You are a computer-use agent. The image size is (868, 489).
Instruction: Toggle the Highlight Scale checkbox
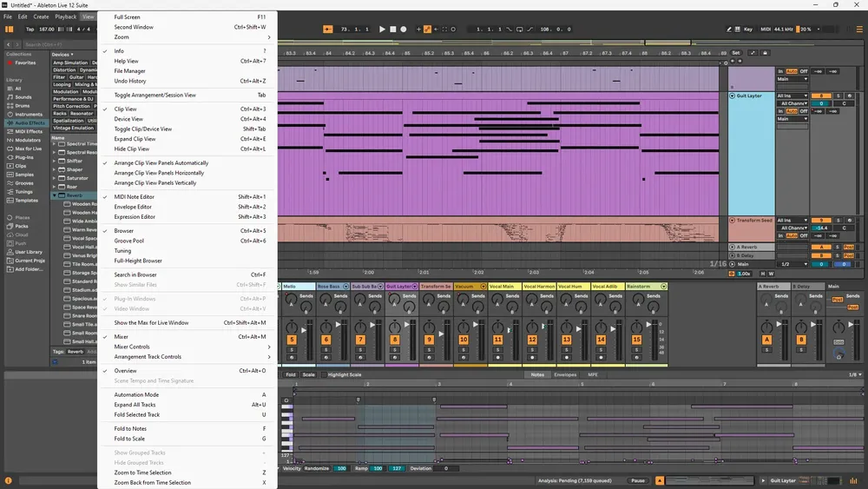click(324, 375)
